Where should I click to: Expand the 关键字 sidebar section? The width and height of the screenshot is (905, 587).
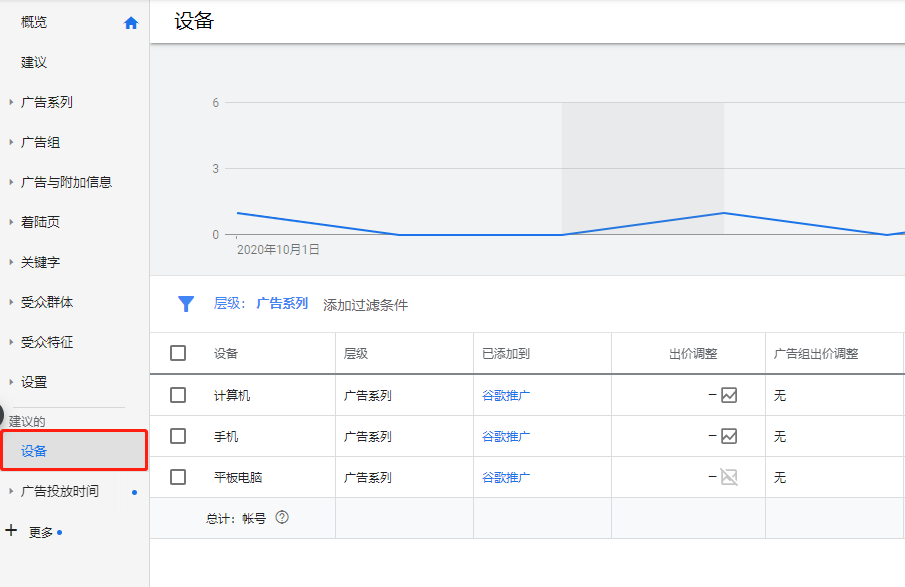pyautogui.click(x=40, y=262)
